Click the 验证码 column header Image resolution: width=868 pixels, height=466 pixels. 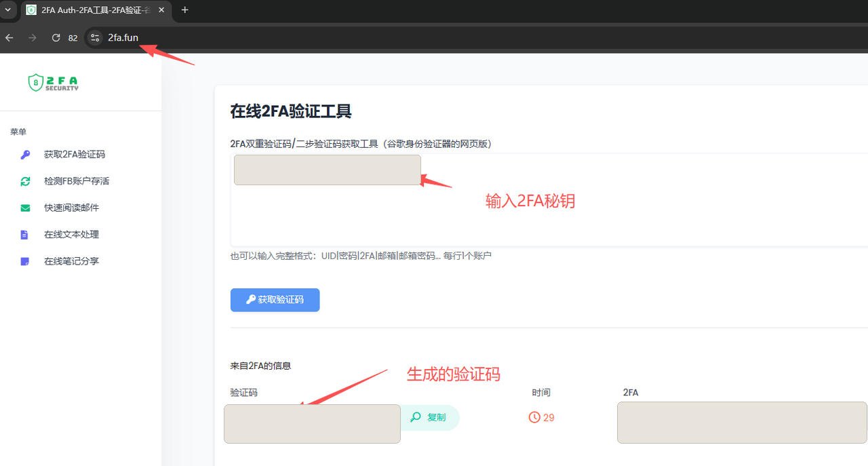tap(243, 393)
